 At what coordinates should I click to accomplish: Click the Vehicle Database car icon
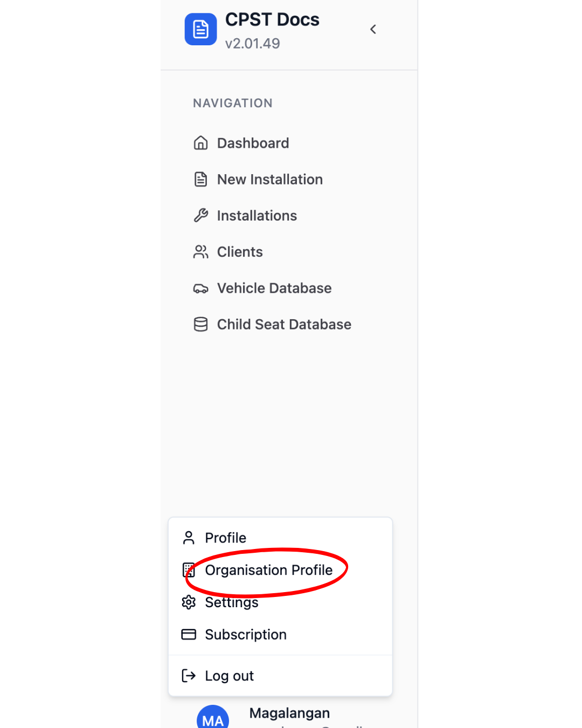[x=200, y=289]
